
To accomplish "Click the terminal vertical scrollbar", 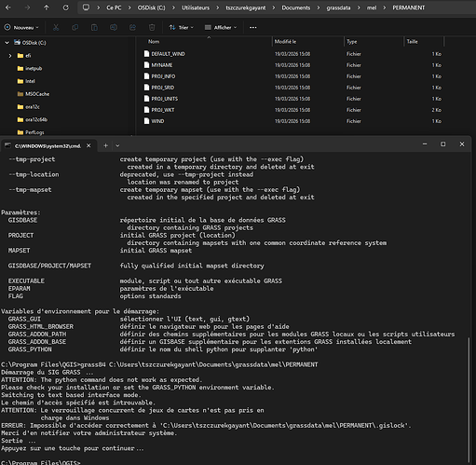I will coord(469,401).
